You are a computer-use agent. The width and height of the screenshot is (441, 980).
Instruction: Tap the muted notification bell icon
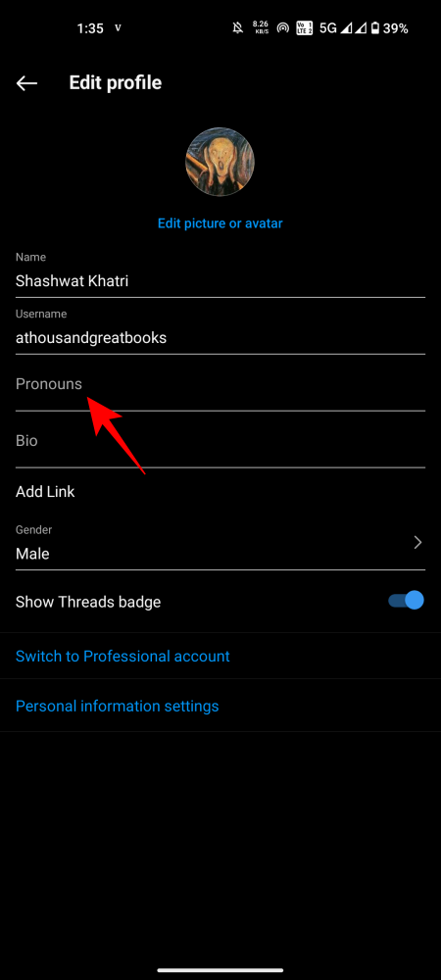(237, 28)
